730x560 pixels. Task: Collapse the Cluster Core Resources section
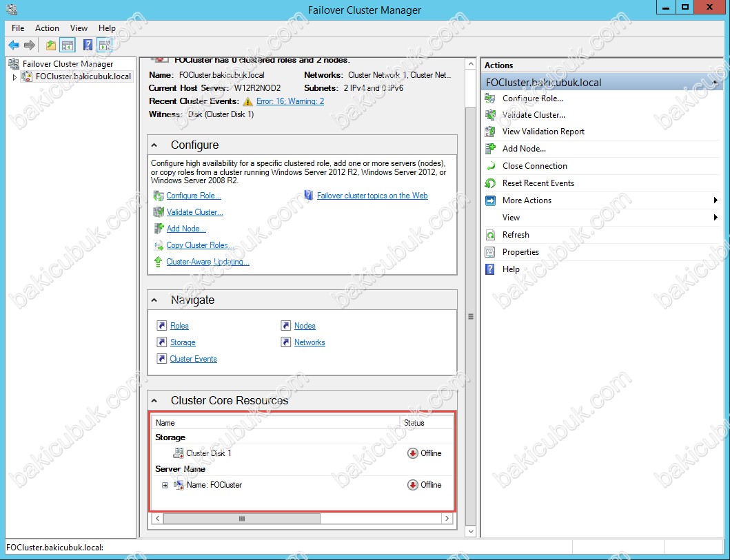(154, 400)
